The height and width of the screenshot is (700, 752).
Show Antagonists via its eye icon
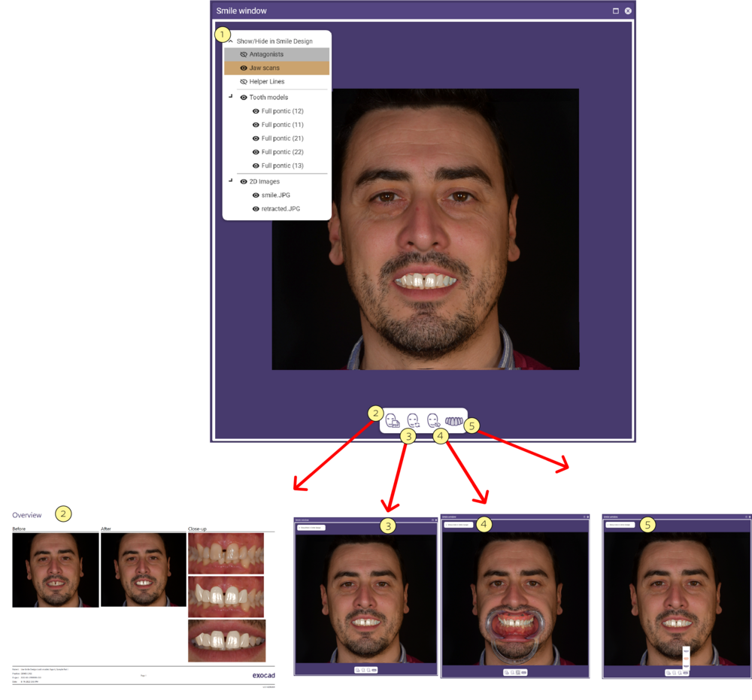click(244, 54)
